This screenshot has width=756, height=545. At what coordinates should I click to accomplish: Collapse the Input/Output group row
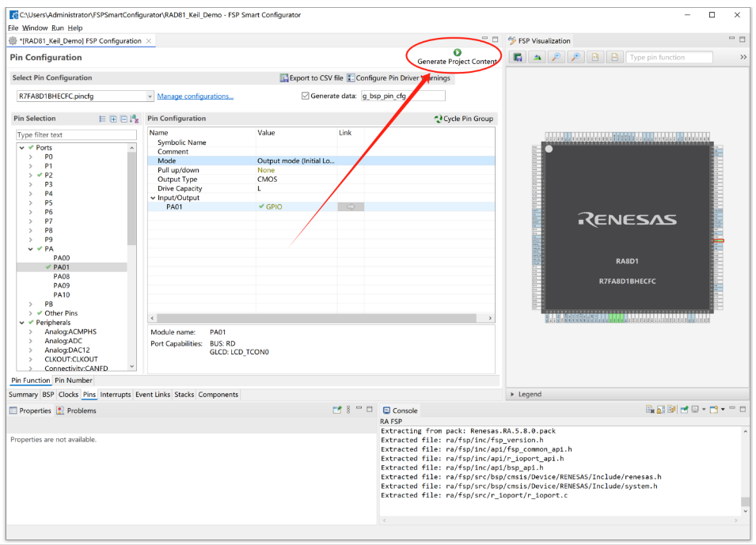(153, 198)
